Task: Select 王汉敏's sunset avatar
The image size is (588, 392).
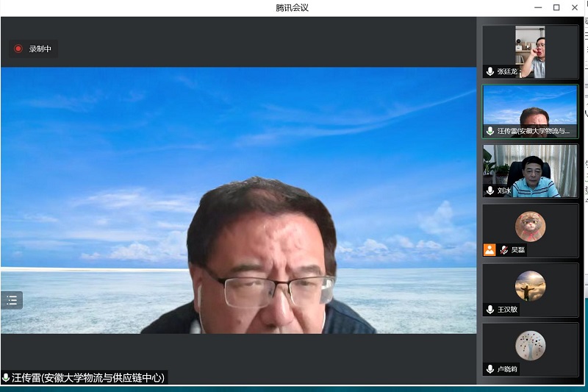Action: [530, 286]
